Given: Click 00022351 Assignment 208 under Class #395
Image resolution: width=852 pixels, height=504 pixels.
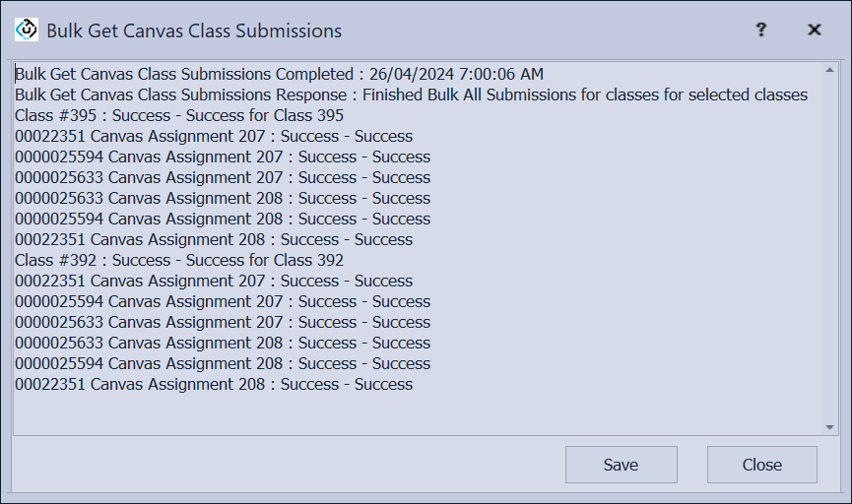Looking at the screenshot, I should 214,239.
